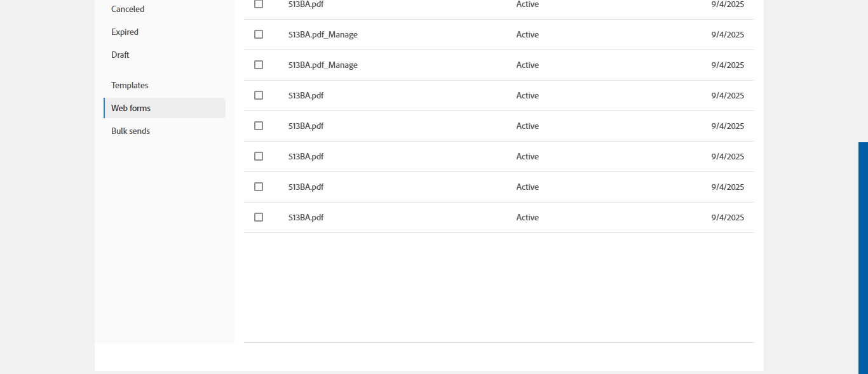Viewport: 868px width, 374px height.
Task: Select the checkbox in the last 513BA.pdf row
Action: click(x=259, y=217)
